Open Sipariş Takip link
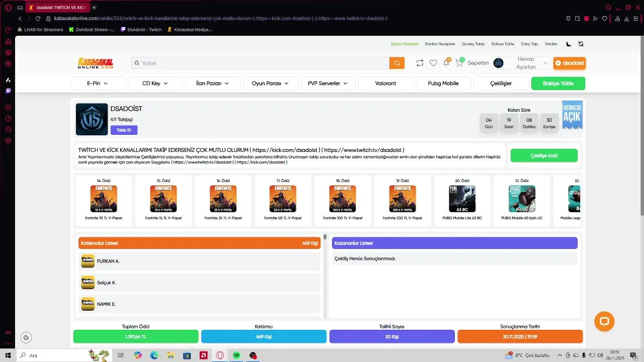Viewport: 644px width, 362px height. click(473, 44)
